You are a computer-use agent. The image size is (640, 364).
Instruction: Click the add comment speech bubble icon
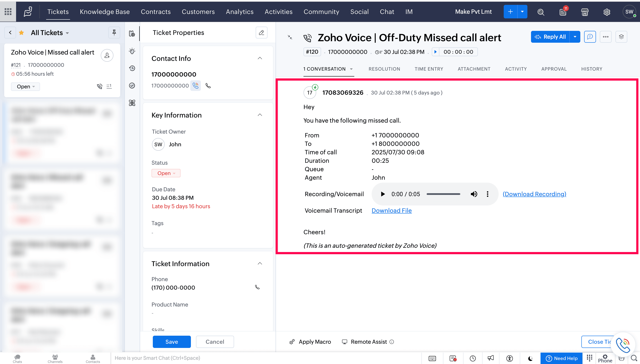pos(590,37)
